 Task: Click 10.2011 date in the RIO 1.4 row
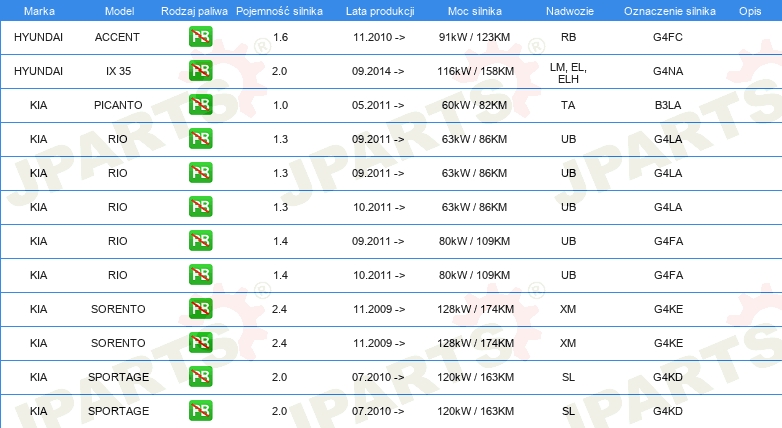pos(379,274)
